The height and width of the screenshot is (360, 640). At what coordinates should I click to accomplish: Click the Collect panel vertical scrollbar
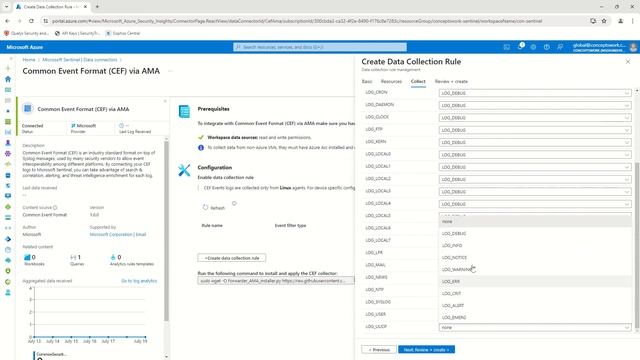click(x=637, y=245)
